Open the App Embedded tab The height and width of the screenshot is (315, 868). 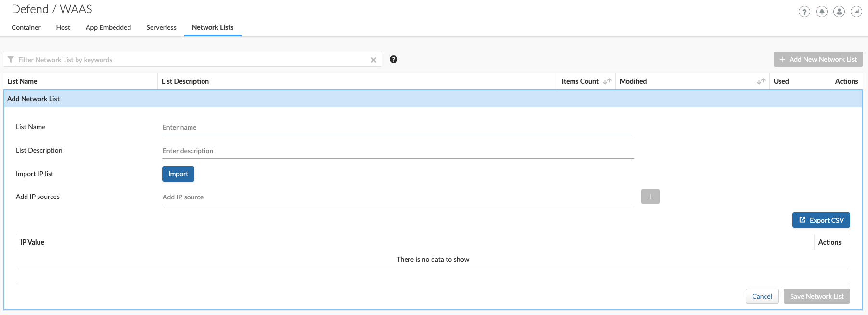(x=108, y=27)
